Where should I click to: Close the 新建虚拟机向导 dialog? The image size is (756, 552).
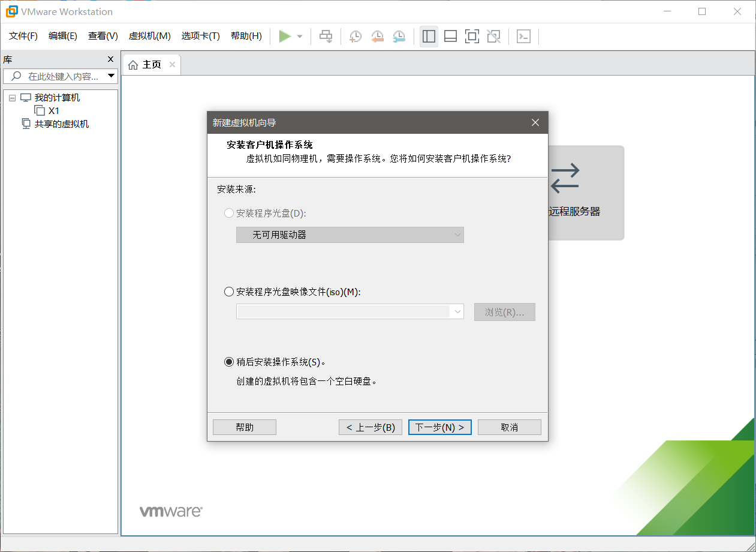535,122
